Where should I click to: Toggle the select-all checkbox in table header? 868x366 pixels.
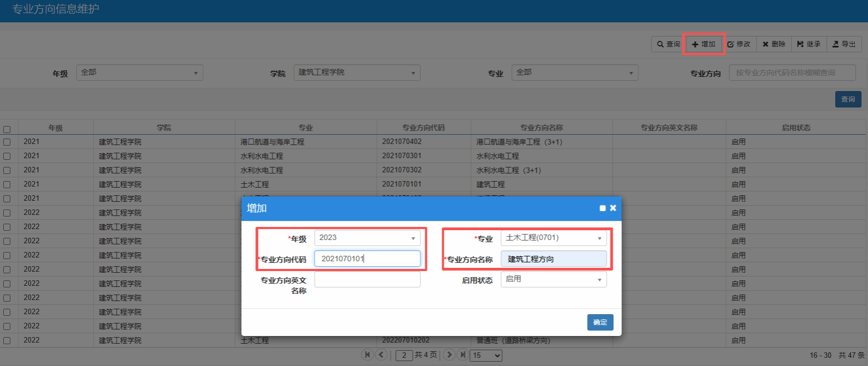click(7, 129)
